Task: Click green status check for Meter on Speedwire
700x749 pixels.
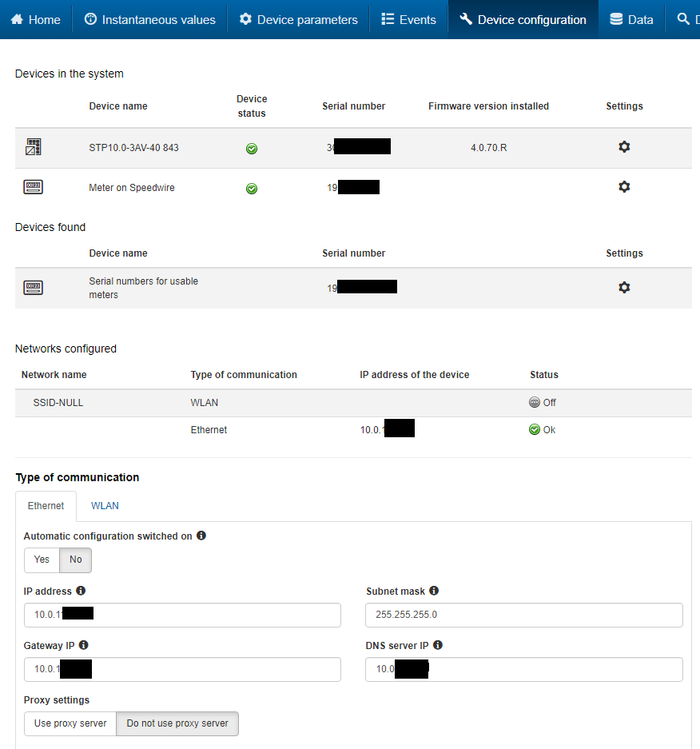Action: 252,189
